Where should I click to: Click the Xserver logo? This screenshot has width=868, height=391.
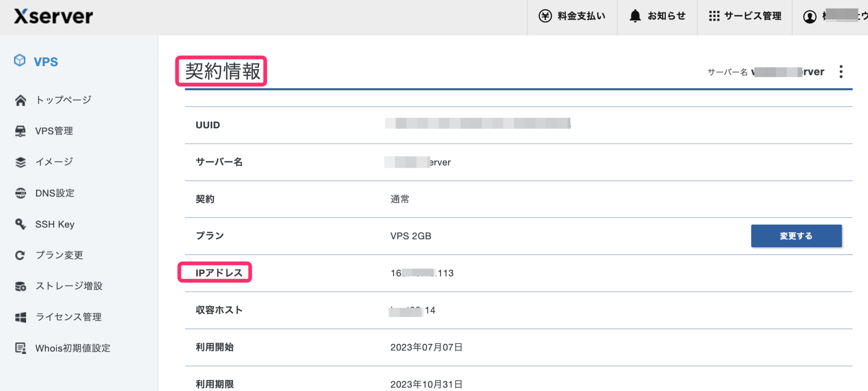point(54,17)
